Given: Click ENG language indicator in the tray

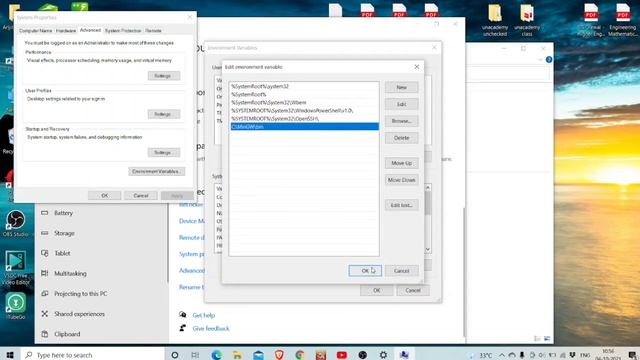Looking at the screenshot, I should pos(585,355).
